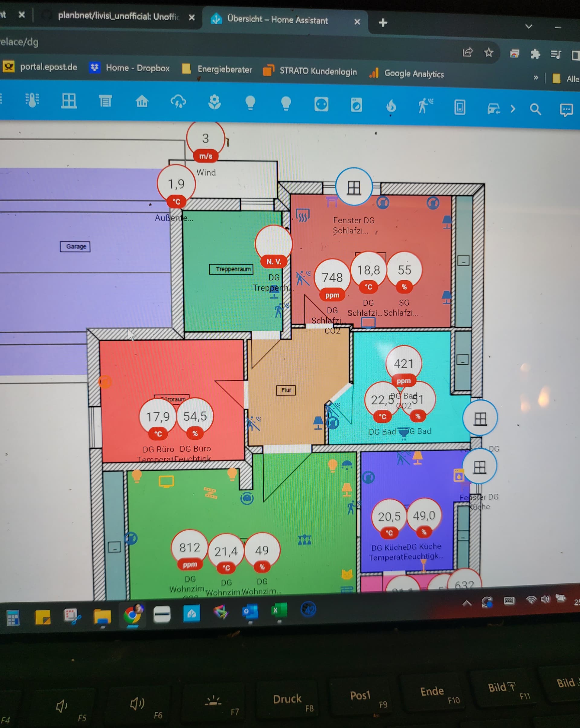Bookmark this page with star icon

[x=488, y=52]
